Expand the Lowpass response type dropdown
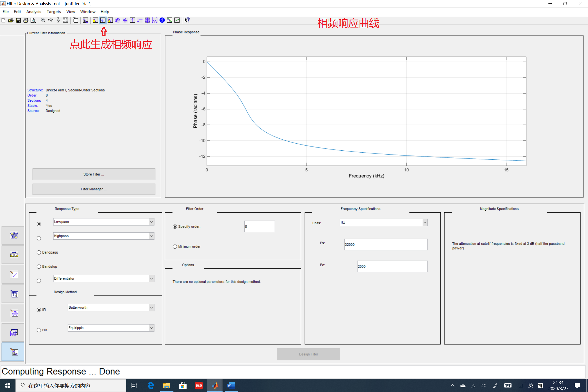The image size is (588, 392). coord(151,222)
